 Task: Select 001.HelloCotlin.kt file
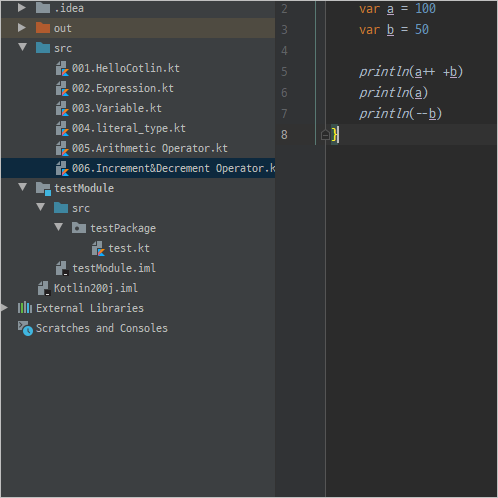click(138, 68)
